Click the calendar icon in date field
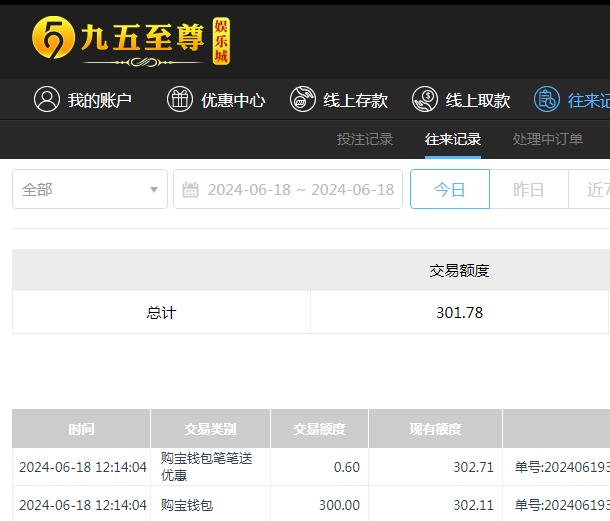 tap(190, 190)
